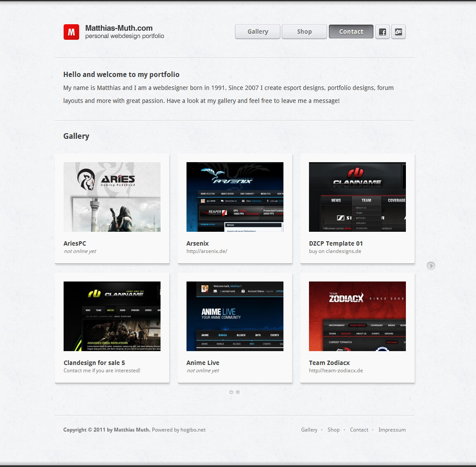Viewport: 476px width, 467px height.
Task: Open the Team Zodiacx thumbnail image
Action: point(357,316)
